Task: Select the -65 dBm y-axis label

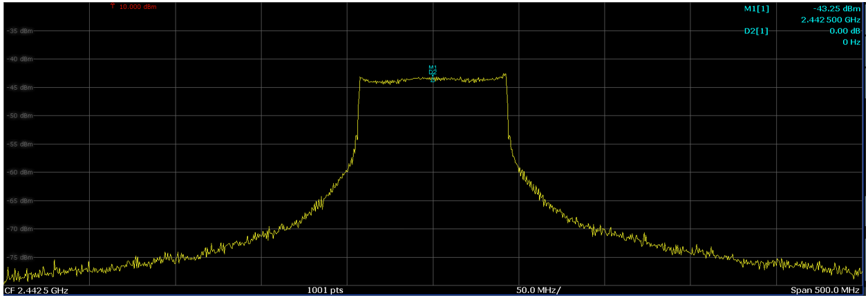Action: point(19,200)
